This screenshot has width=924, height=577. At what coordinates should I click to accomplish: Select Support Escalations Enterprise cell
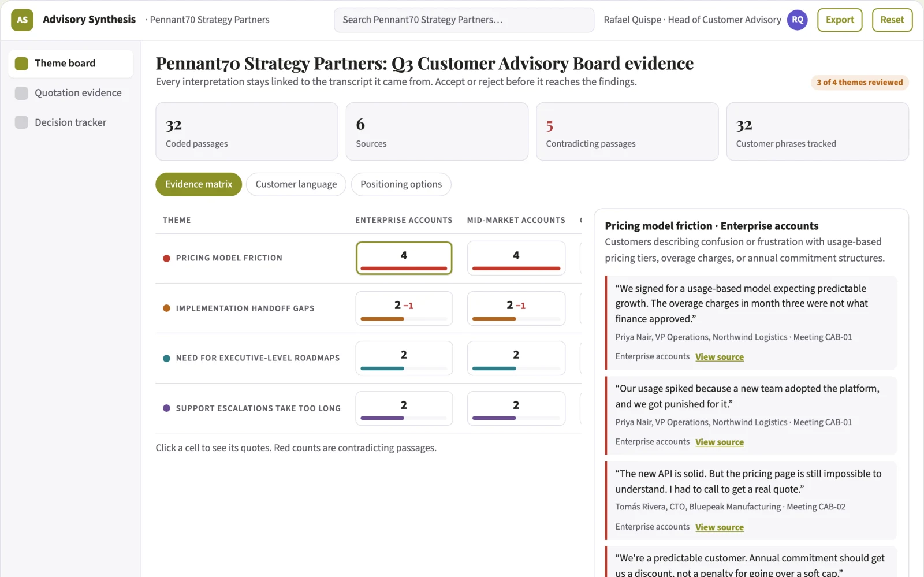(x=404, y=408)
